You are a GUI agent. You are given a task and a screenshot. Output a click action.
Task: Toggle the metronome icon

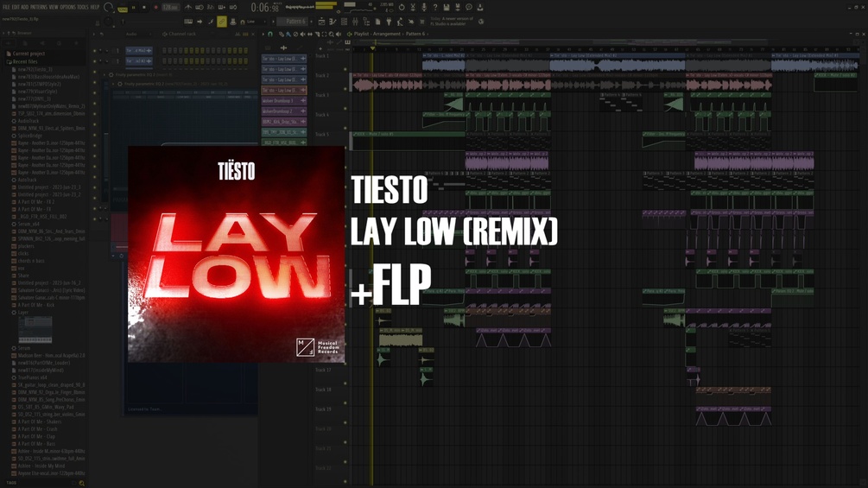point(188,7)
